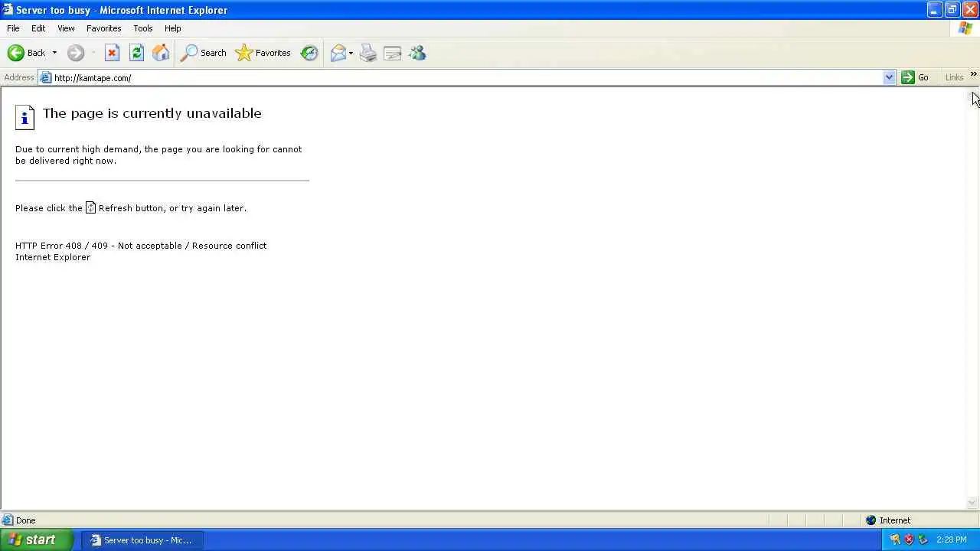Image resolution: width=980 pixels, height=551 pixels.
Task: Click the Windows Security Alert shield tray icon
Action: (x=909, y=540)
